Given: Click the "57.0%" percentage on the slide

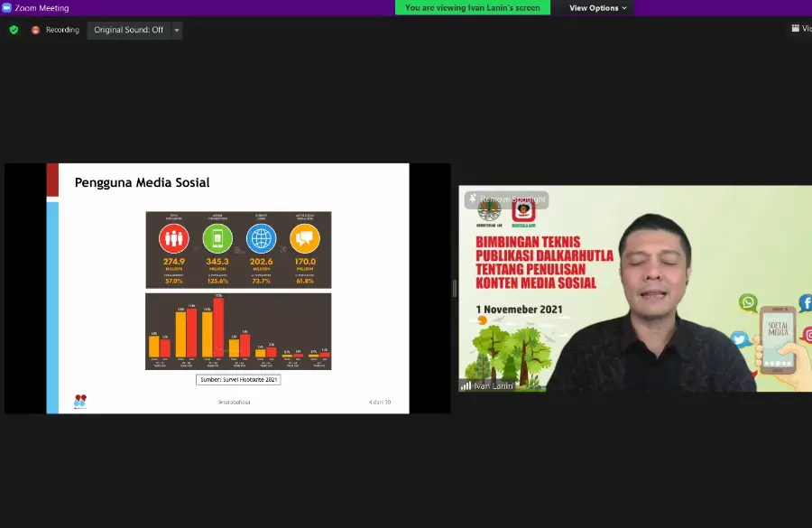Looking at the screenshot, I should 174,281.
